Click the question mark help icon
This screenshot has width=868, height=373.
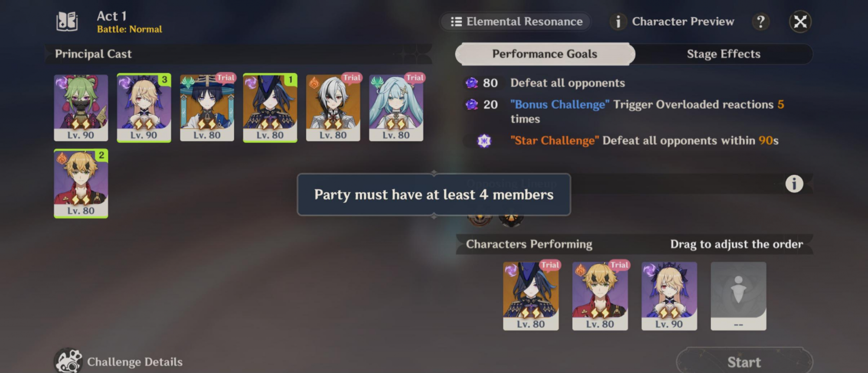[760, 21]
